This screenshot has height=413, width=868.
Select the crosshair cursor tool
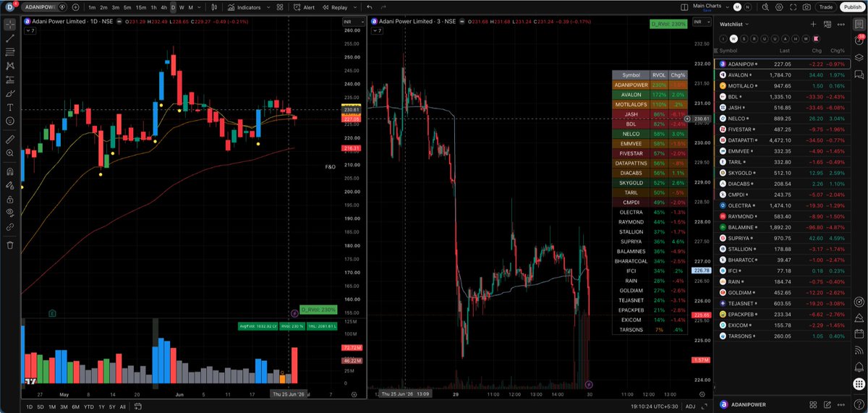(x=10, y=23)
